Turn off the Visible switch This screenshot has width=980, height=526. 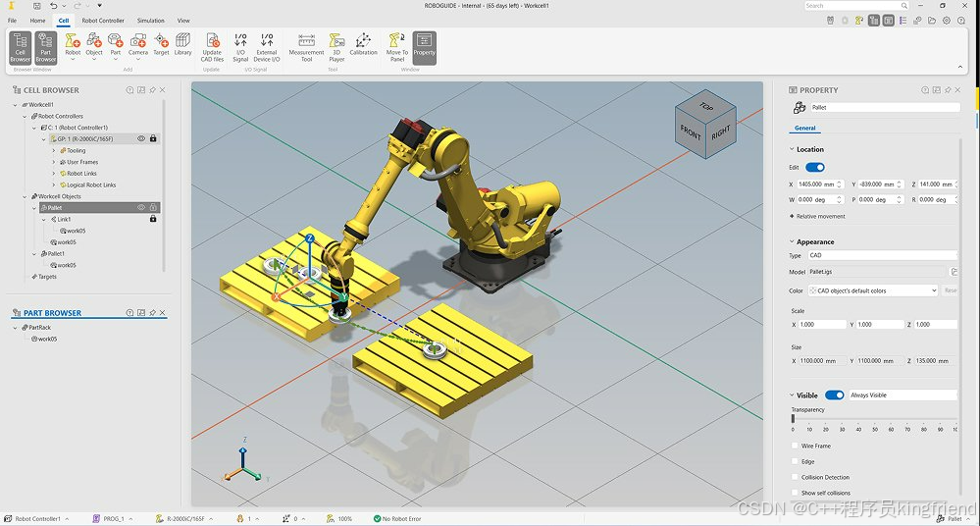[835, 395]
